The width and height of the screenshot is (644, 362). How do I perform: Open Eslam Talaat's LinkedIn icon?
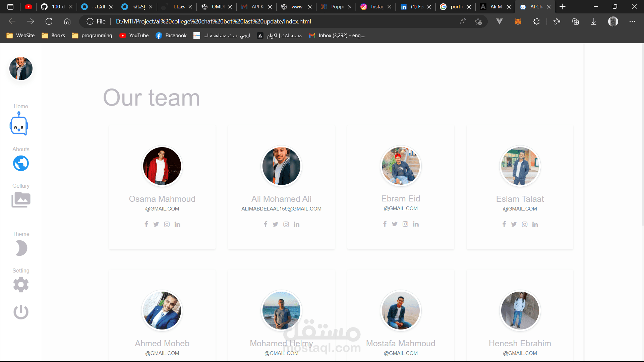coord(535,224)
